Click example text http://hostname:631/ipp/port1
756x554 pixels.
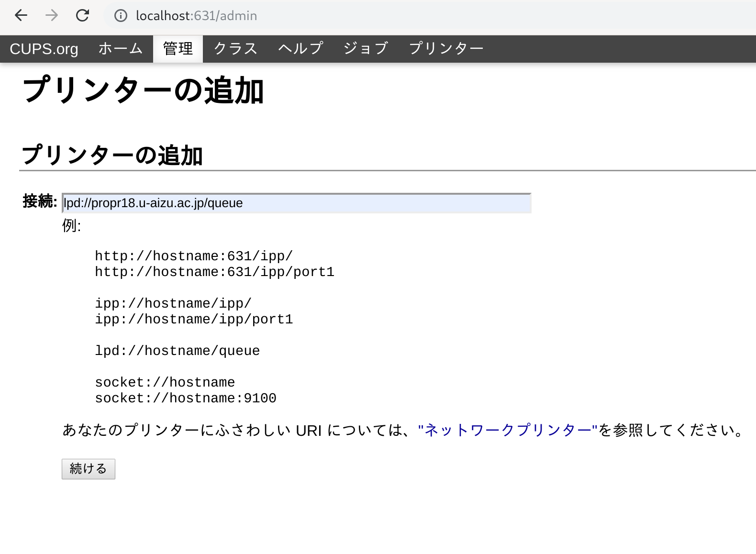coord(214,272)
